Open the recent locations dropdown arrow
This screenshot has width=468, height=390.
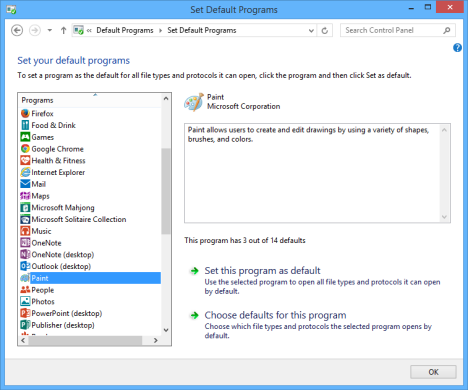(x=50, y=30)
